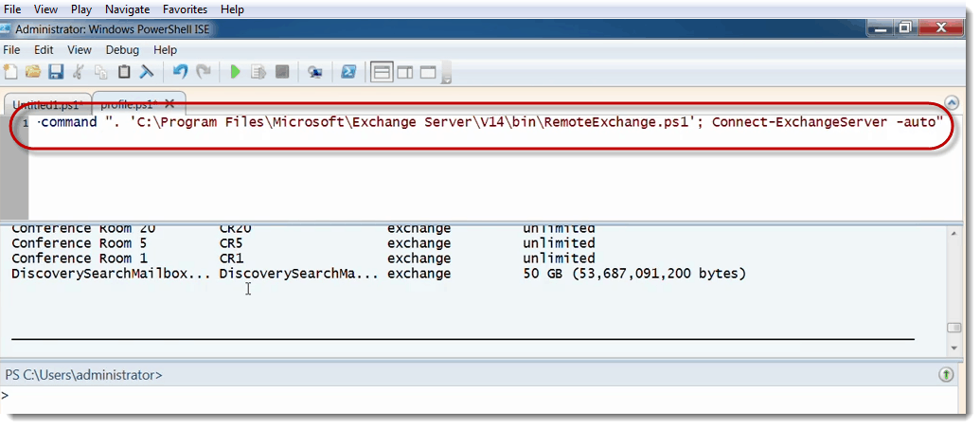Collapse script pane with the round arrow button
The image size is (980, 428).
coord(952,102)
